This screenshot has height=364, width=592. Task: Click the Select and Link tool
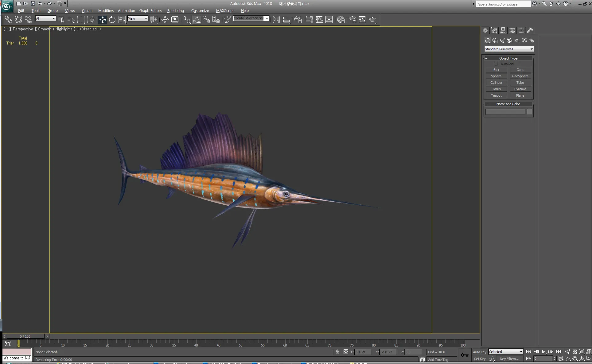pyautogui.click(x=8, y=20)
